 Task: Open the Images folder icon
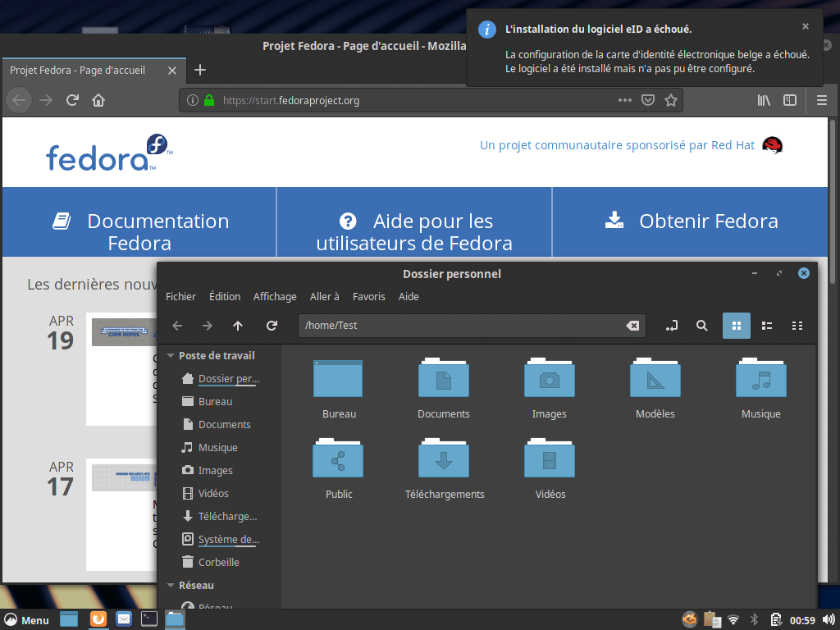pos(550,379)
